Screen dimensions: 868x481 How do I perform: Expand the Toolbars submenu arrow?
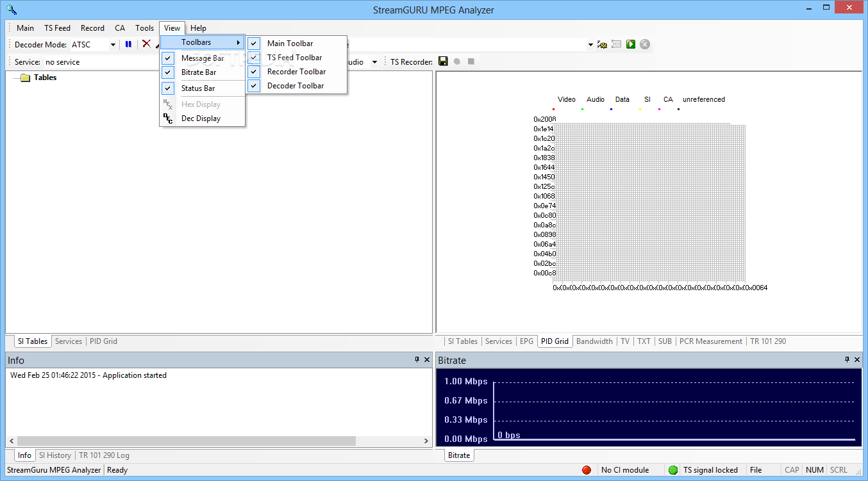(x=238, y=42)
